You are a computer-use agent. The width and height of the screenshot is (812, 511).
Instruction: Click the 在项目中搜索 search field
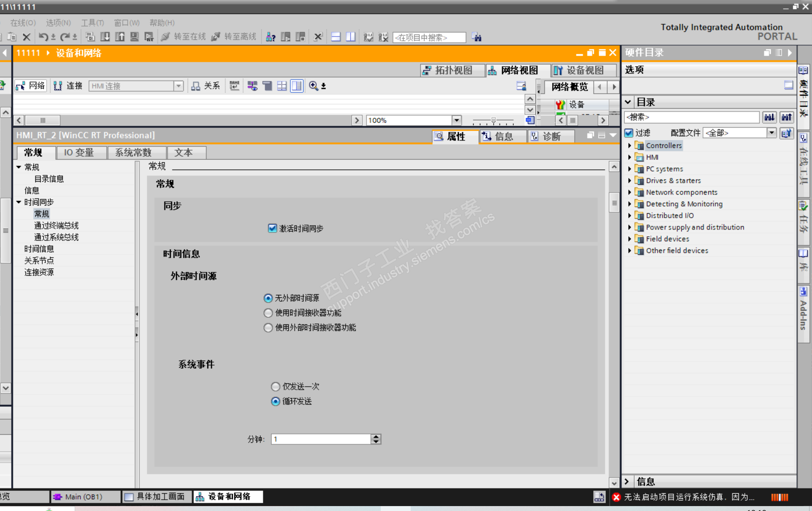(429, 37)
